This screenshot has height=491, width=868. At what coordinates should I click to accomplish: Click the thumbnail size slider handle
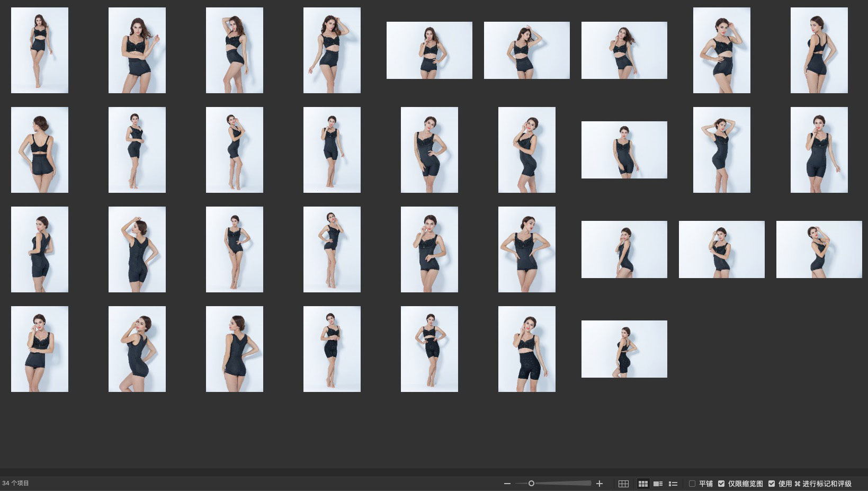[531, 483]
